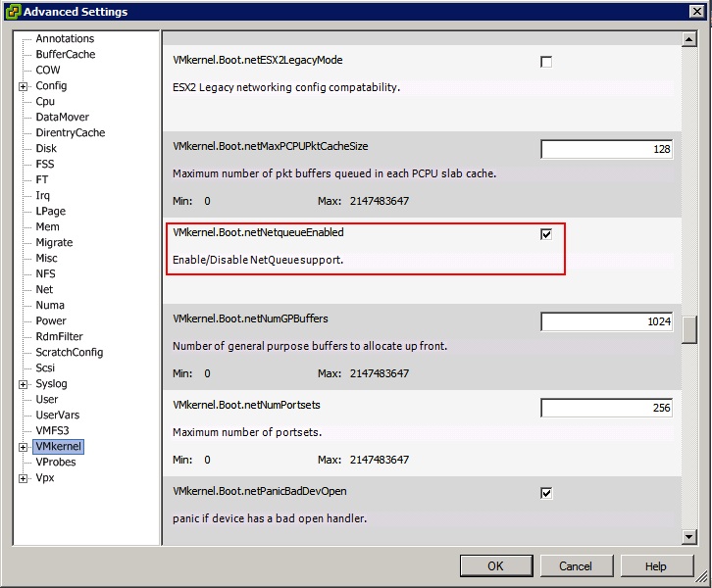
Task: Open the Mem settings category
Action: [x=48, y=226]
